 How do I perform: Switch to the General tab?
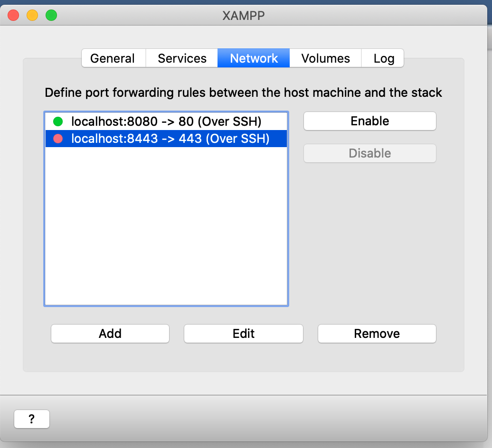point(114,58)
